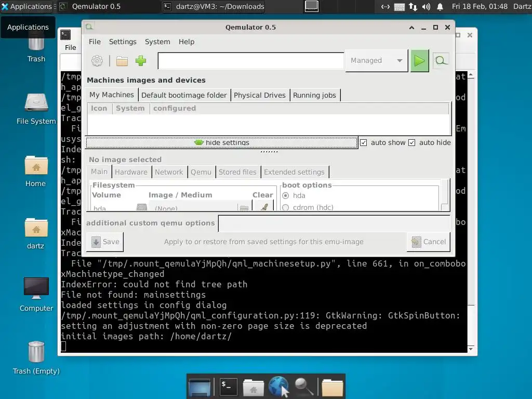Start machine with green play button
Viewport: 532px width, 399px height.
tap(420, 61)
